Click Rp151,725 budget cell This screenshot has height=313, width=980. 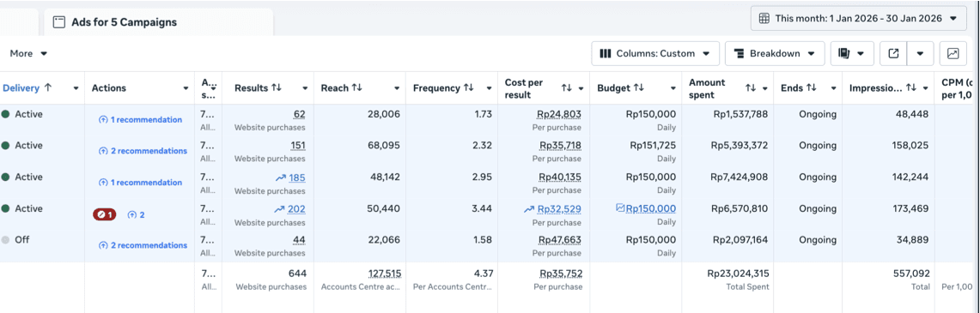(x=654, y=145)
